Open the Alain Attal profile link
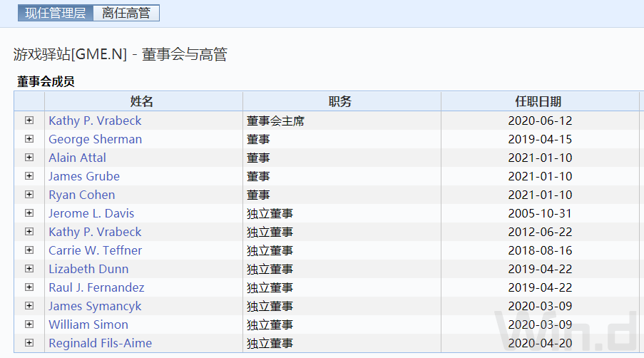The image size is (644, 358). (x=77, y=158)
